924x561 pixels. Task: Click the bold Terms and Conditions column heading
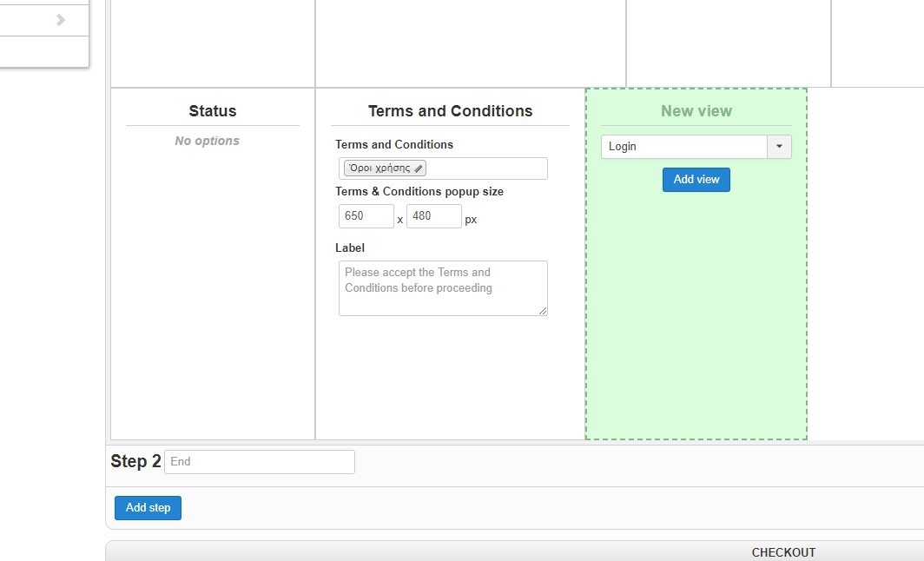coord(450,111)
